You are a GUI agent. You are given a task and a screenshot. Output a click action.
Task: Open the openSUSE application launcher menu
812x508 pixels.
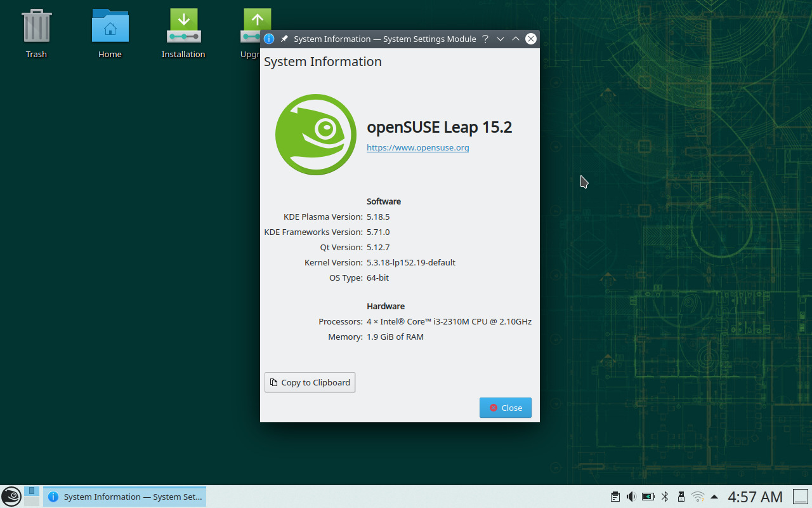[11, 497]
